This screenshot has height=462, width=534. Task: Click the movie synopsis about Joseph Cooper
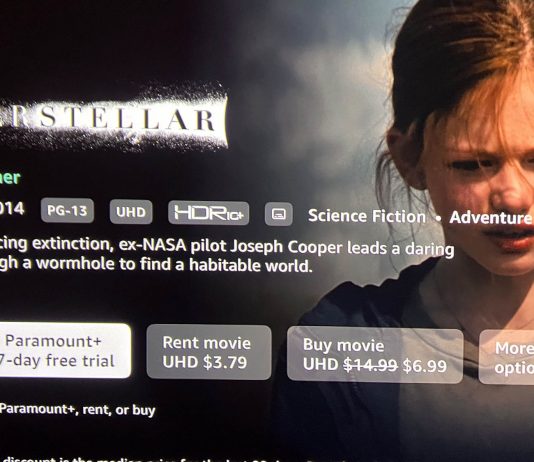pyautogui.click(x=226, y=255)
